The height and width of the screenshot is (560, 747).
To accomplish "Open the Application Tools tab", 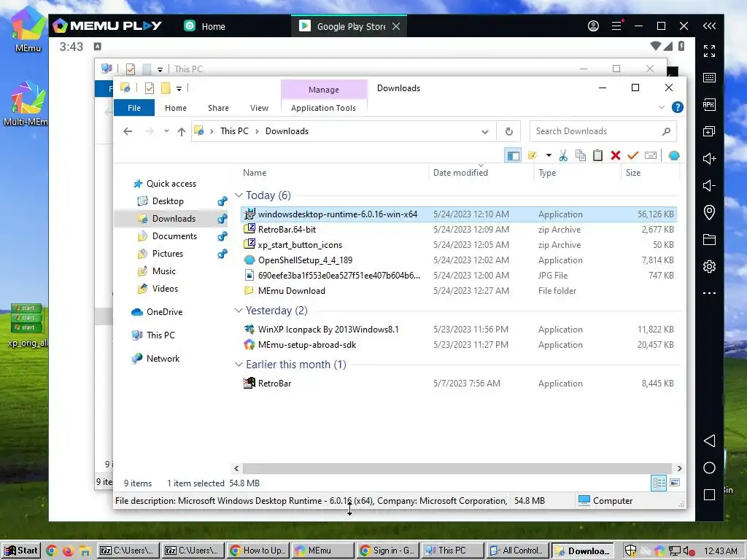I will coord(323,108).
